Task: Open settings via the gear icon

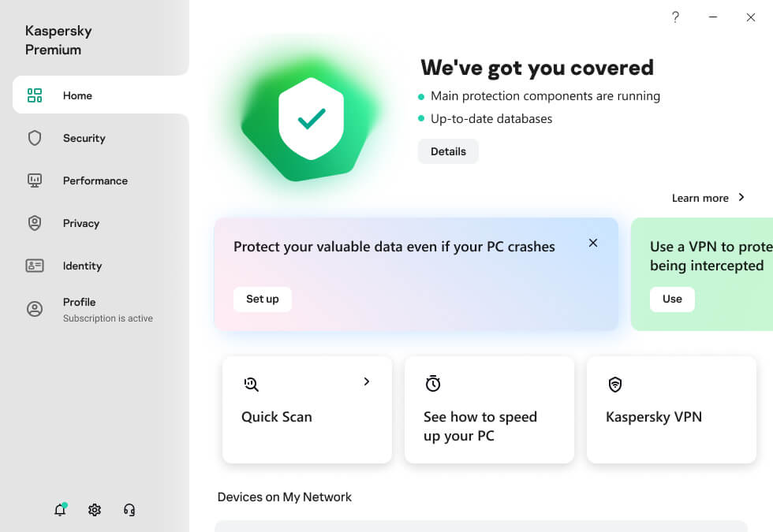Action: tap(95, 510)
